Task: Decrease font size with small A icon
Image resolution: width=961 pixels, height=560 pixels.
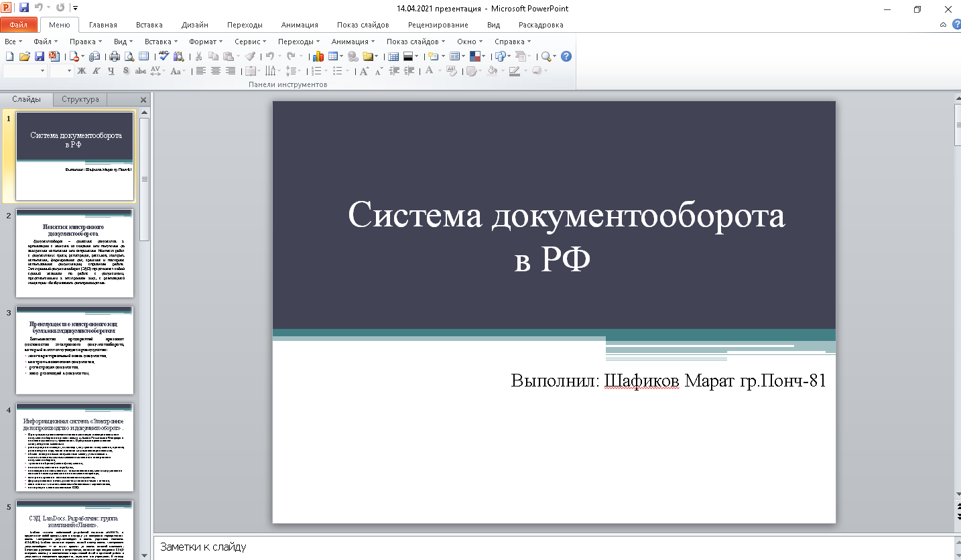Action: [x=379, y=71]
